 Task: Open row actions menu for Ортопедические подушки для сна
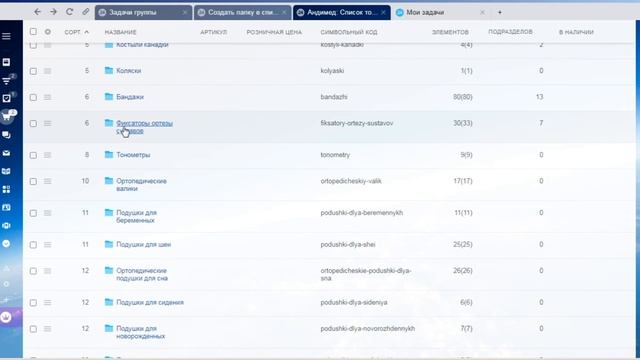click(x=48, y=271)
